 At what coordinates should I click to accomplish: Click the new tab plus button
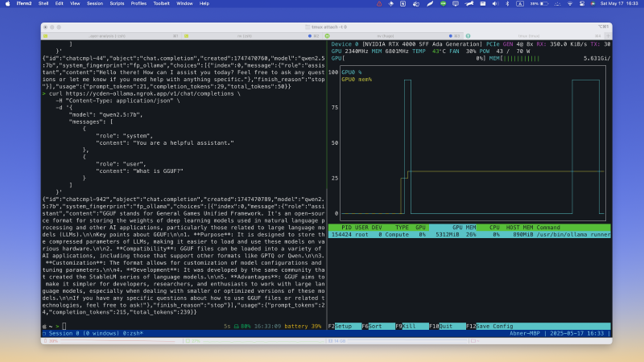point(608,36)
